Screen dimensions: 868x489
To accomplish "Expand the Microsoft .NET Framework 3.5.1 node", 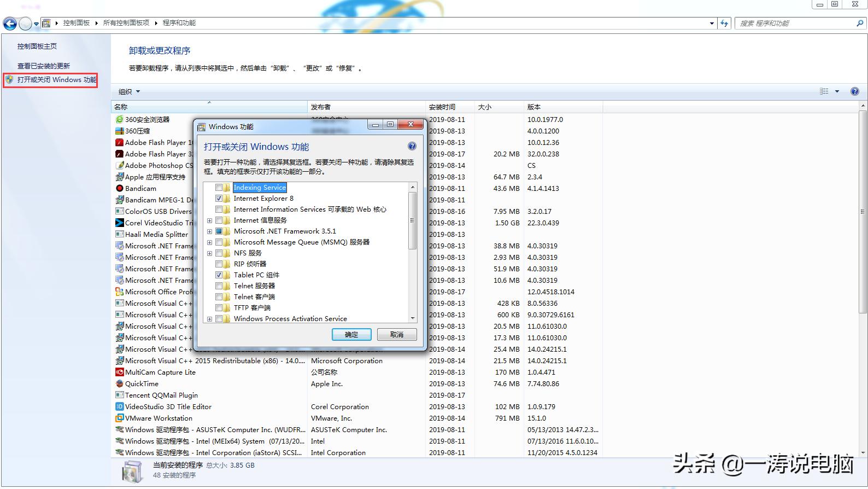I will pyautogui.click(x=209, y=231).
